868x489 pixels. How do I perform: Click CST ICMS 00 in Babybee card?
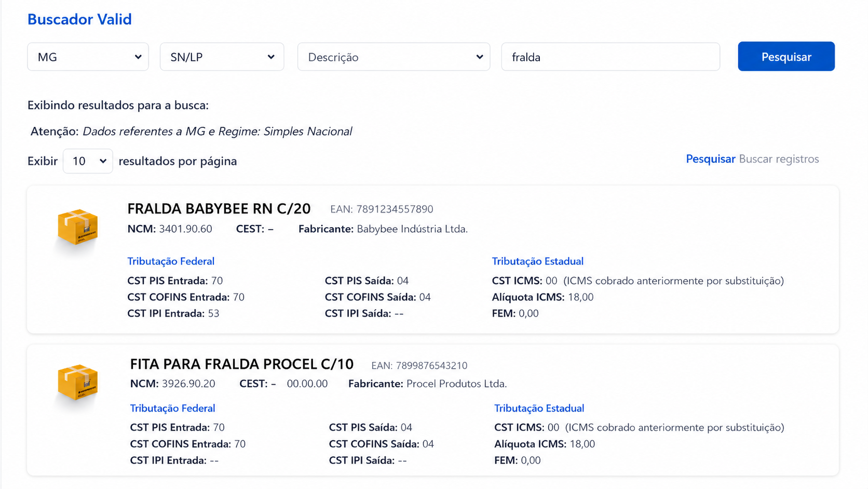524,281
